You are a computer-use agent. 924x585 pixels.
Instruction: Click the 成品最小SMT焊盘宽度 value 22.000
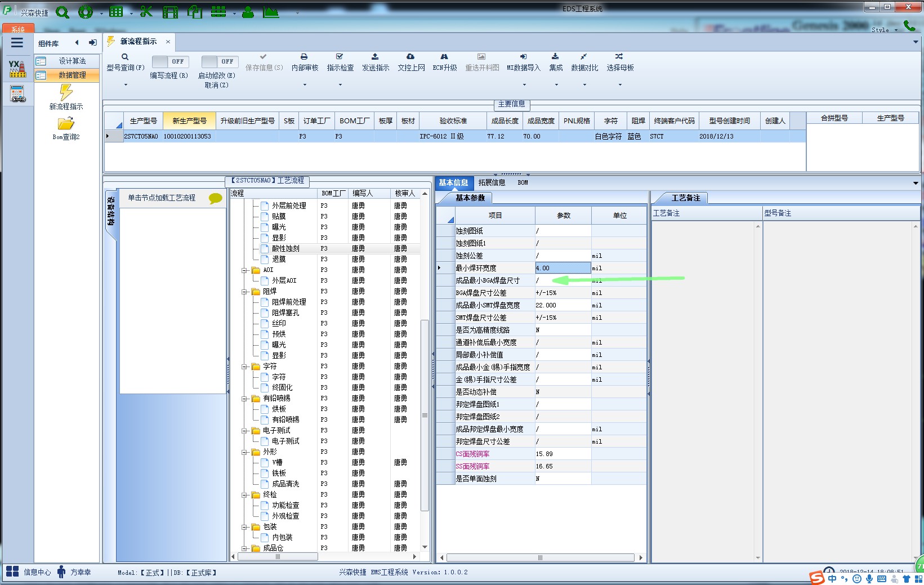563,305
